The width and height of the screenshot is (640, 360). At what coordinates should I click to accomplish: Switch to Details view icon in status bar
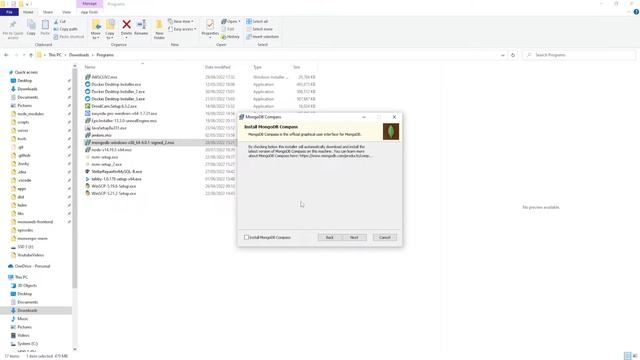click(627, 356)
